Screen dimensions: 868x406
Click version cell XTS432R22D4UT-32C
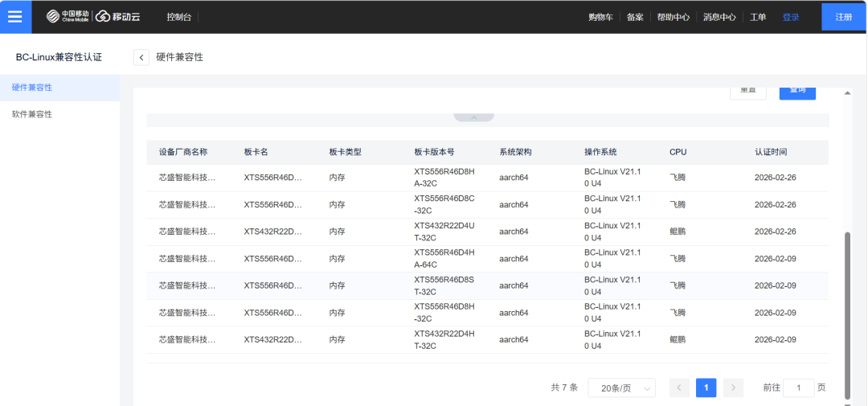[x=444, y=232]
